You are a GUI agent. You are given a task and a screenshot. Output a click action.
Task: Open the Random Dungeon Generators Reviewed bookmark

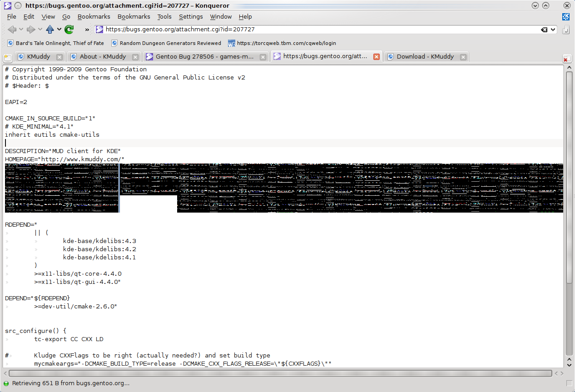[x=170, y=43]
